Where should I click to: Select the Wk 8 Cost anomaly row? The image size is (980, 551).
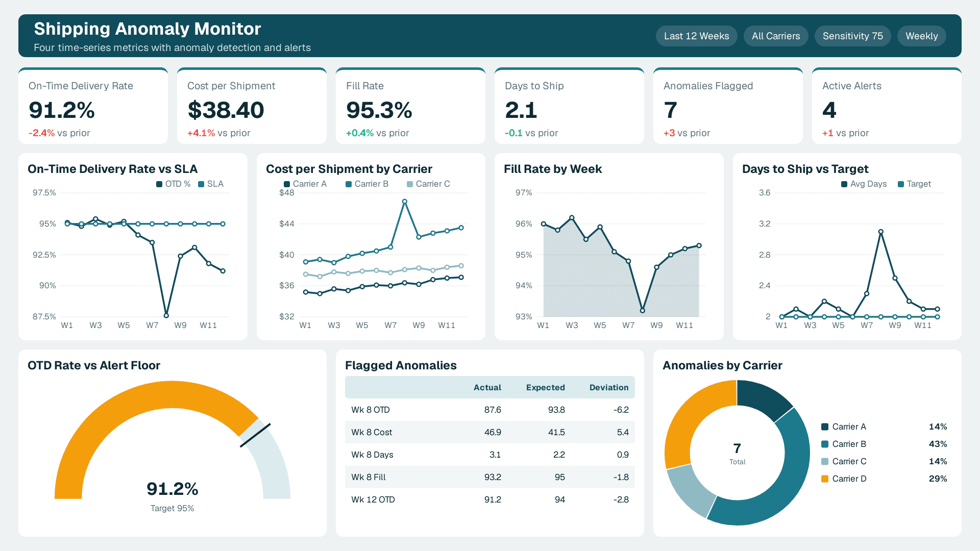(x=490, y=432)
